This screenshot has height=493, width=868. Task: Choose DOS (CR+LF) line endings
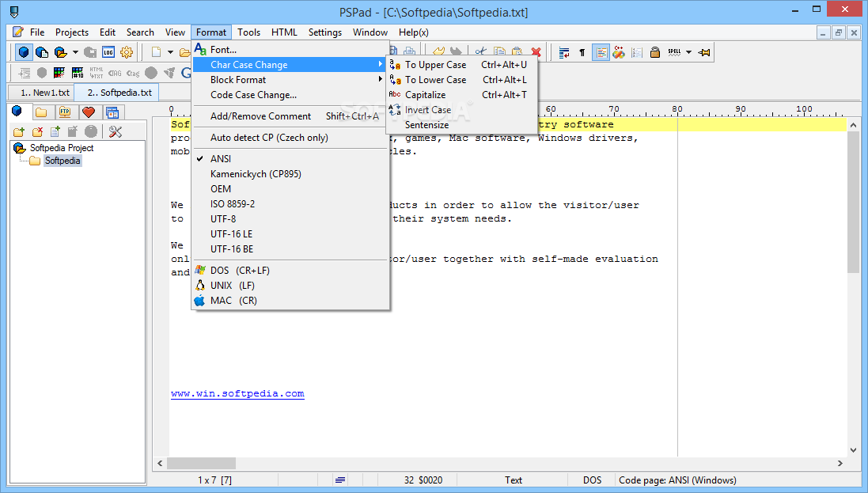point(290,271)
